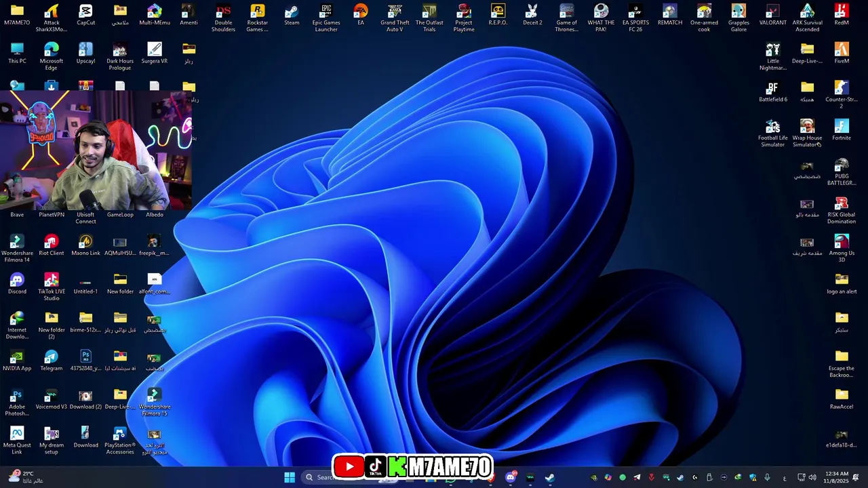This screenshot has height=488, width=868.
Task: Open Internet Download Manager shortcut
Action: (17, 326)
